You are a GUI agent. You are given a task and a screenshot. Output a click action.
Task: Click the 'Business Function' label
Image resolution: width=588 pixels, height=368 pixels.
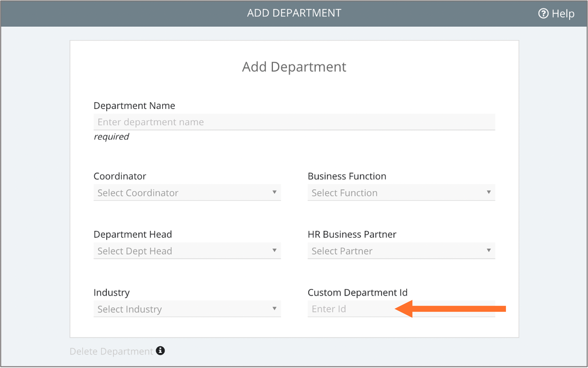pyautogui.click(x=347, y=176)
